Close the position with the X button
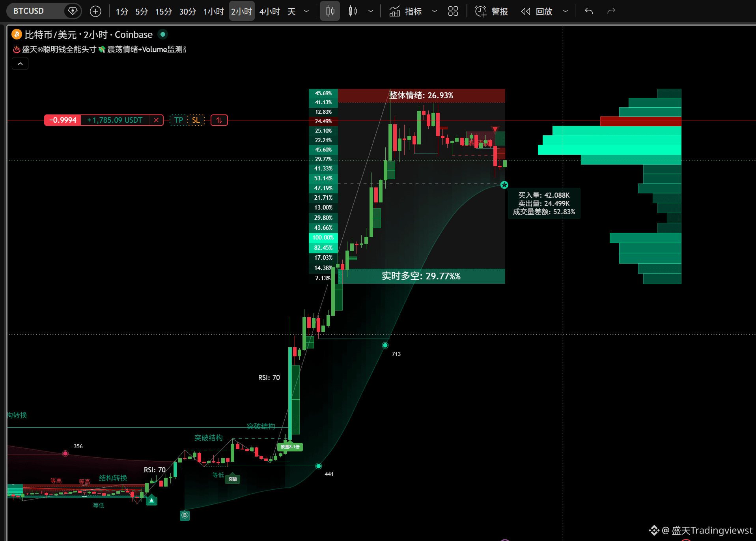 coord(157,120)
